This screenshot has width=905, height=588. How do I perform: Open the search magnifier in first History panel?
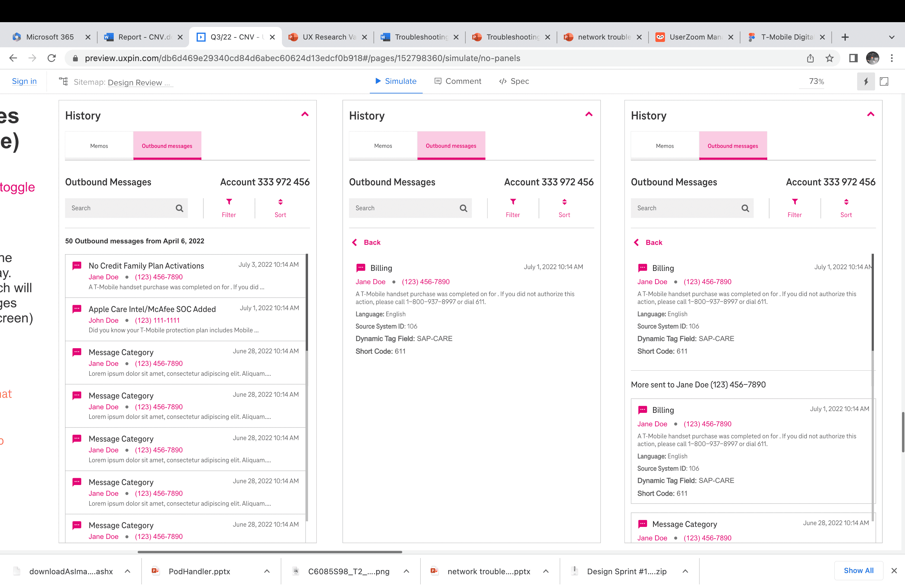(x=179, y=208)
